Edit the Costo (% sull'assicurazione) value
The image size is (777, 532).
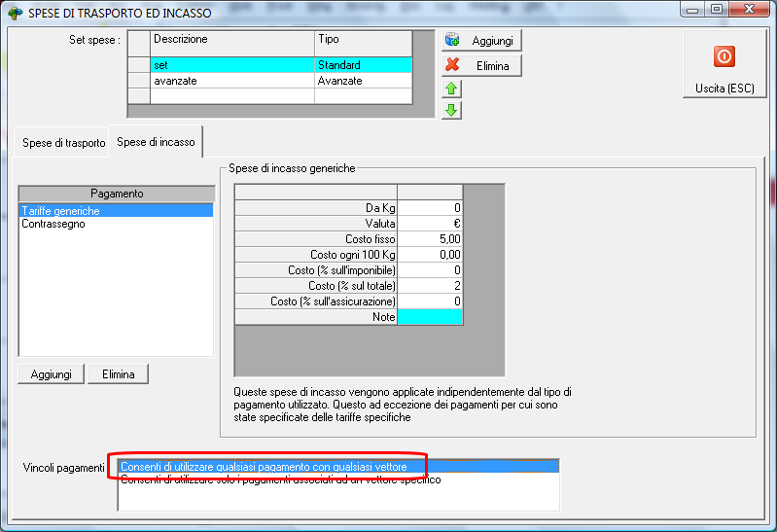430,301
